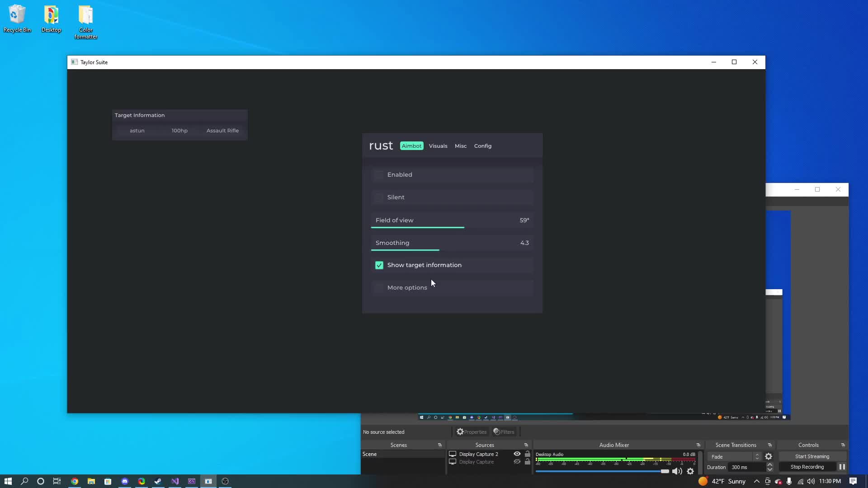868x488 pixels.
Task: Select Scene in the Scenes list
Action: click(403, 454)
